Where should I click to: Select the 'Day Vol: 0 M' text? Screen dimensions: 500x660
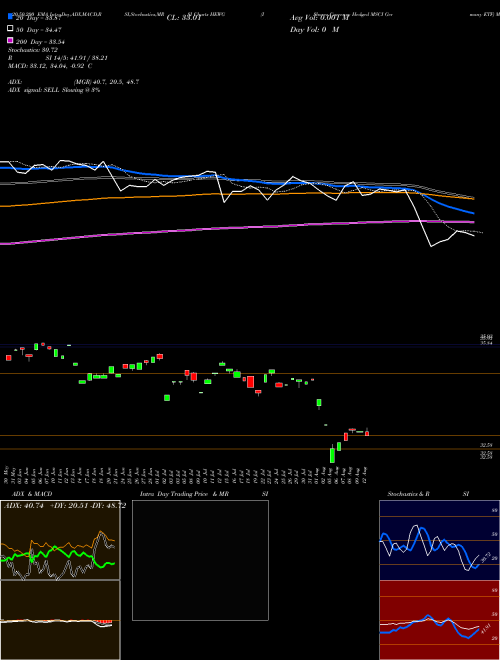pyautogui.click(x=314, y=29)
